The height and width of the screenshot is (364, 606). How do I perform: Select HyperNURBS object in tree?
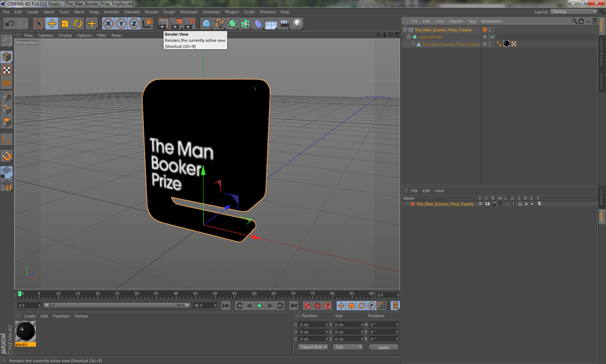click(430, 37)
